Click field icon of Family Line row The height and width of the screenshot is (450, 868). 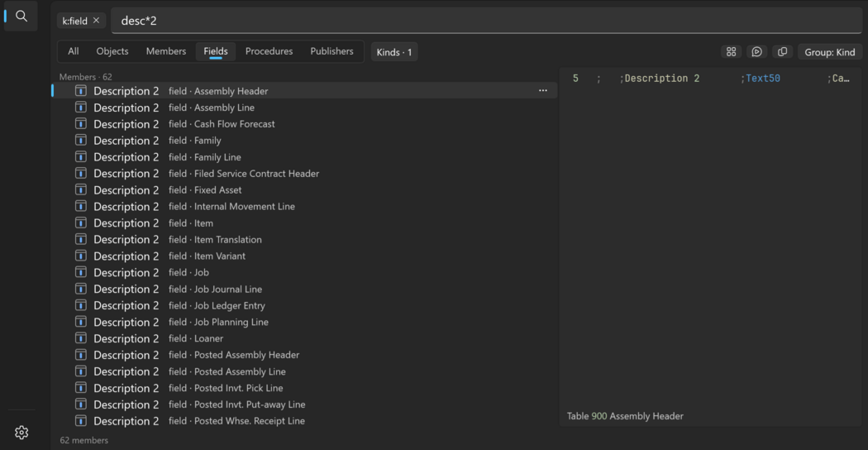(x=81, y=157)
